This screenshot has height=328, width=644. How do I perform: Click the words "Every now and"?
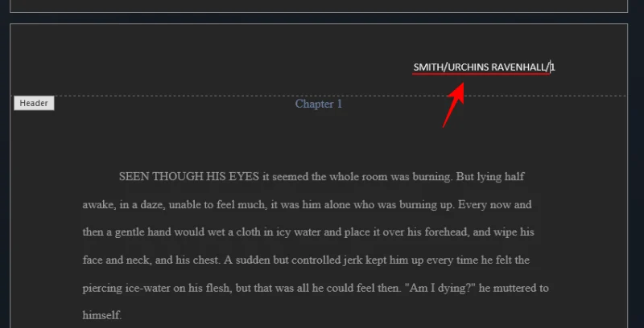pos(495,204)
